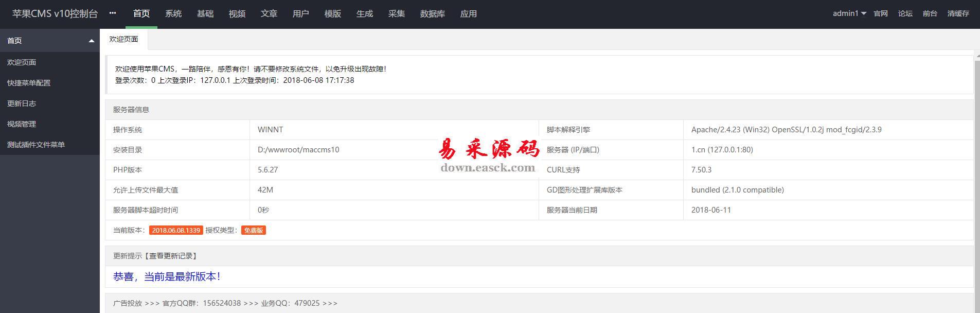Visit the 论坛 link
This screenshot has width=980, height=313.
pos(905,13)
